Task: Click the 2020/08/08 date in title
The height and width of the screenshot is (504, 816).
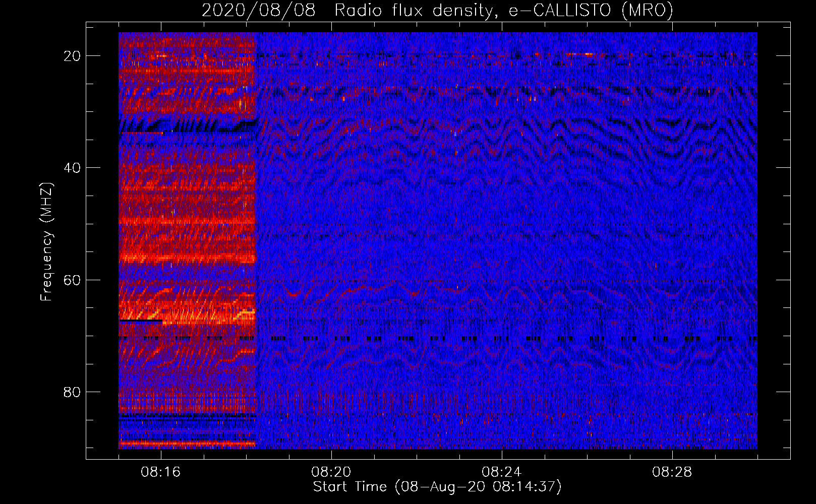Action: [x=259, y=10]
